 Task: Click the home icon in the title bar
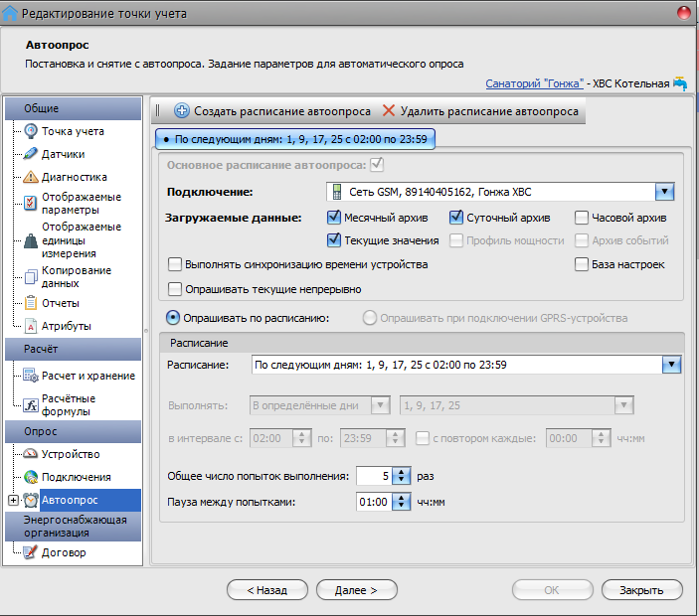tap(10, 13)
